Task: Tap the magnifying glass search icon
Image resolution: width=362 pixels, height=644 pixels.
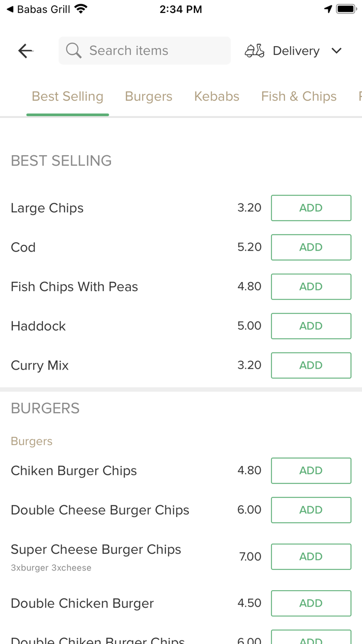Action: 73,50
